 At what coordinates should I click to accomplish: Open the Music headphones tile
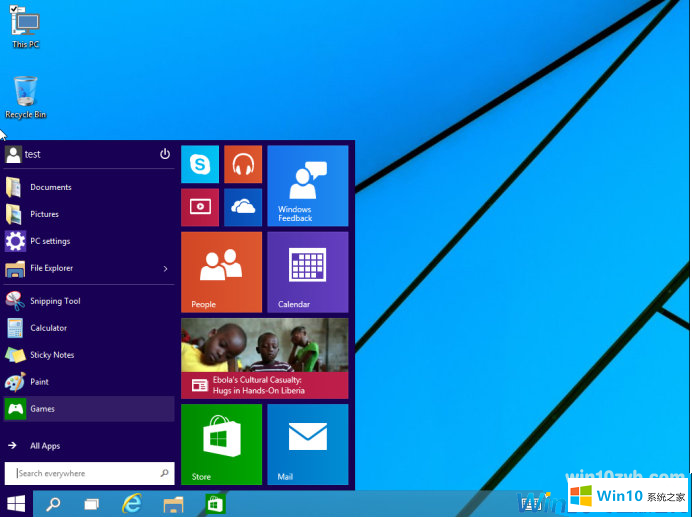pos(243,164)
